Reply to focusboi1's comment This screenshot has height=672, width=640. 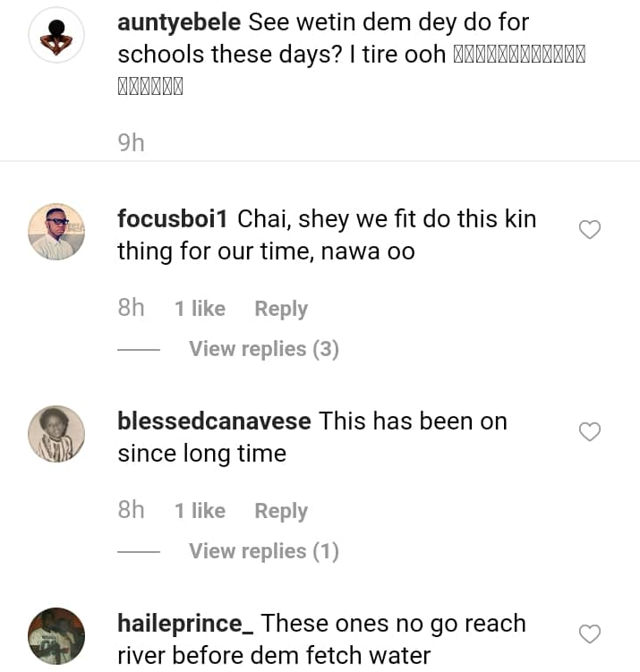[x=280, y=309]
